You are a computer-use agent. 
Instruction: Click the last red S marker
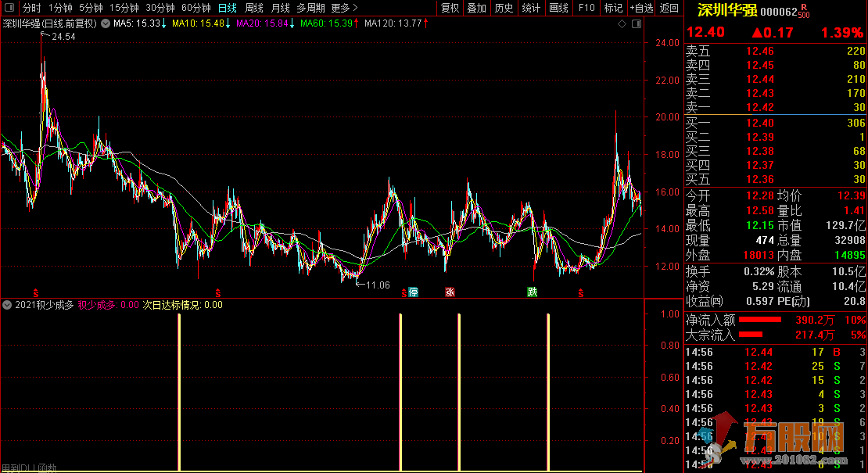point(581,293)
